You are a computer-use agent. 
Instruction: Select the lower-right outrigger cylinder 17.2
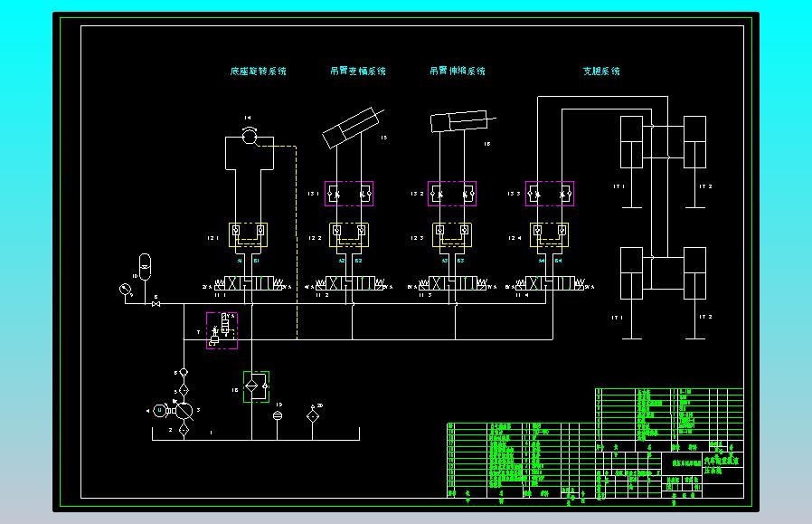(x=695, y=293)
